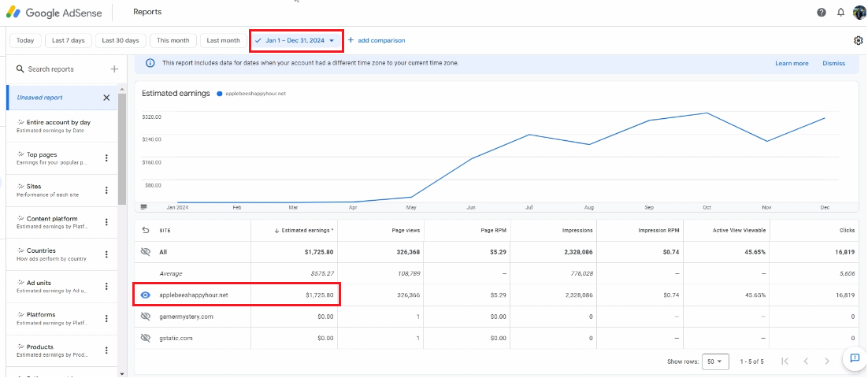Viewport: 868px width, 378px height.
Task: Add new report with plus icon
Action: pyautogui.click(x=114, y=69)
